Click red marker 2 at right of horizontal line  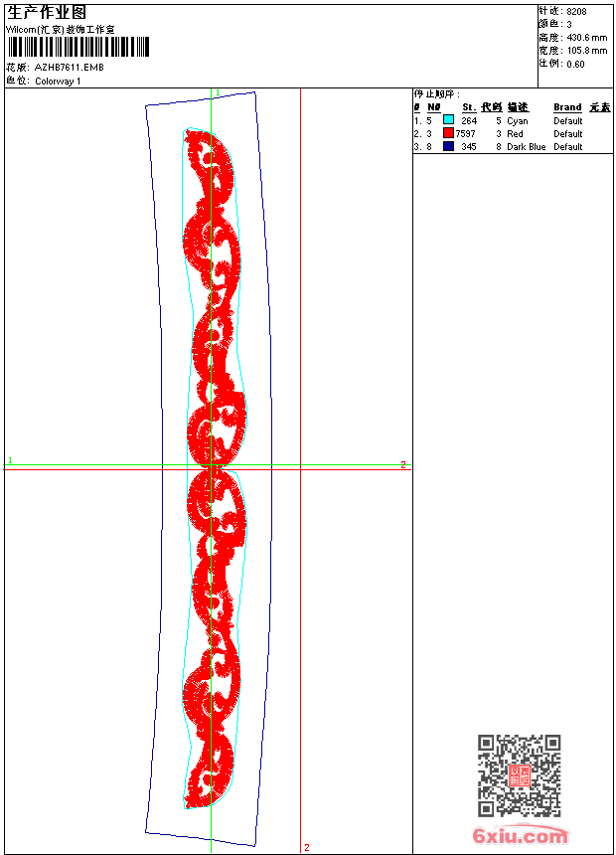pyautogui.click(x=403, y=464)
